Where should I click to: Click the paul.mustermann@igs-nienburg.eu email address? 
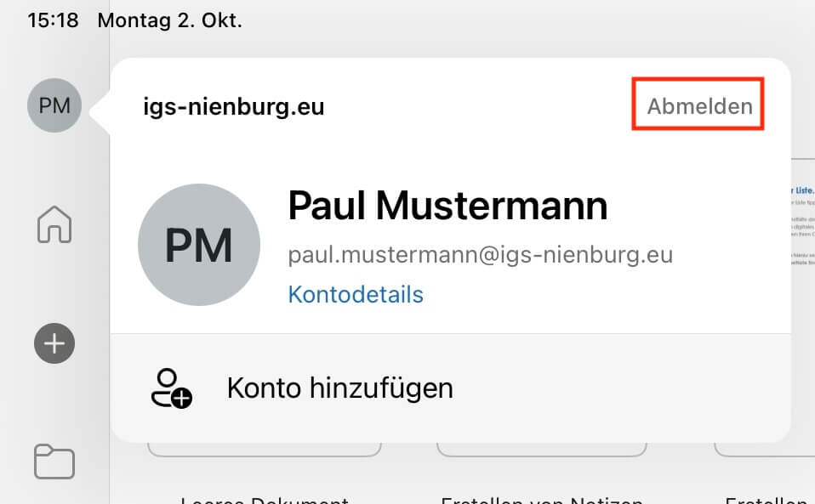[480, 255]
